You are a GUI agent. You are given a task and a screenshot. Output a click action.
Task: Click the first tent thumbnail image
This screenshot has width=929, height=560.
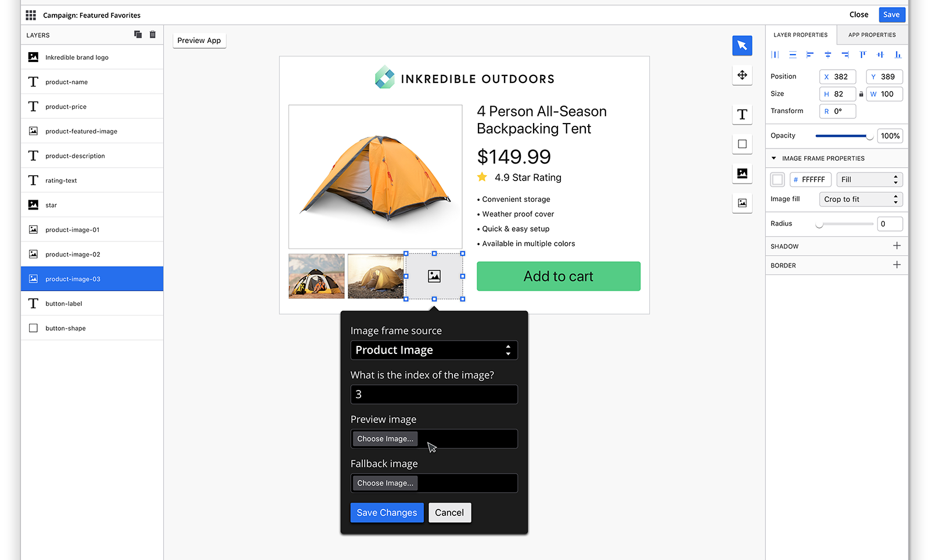[316, 276]
